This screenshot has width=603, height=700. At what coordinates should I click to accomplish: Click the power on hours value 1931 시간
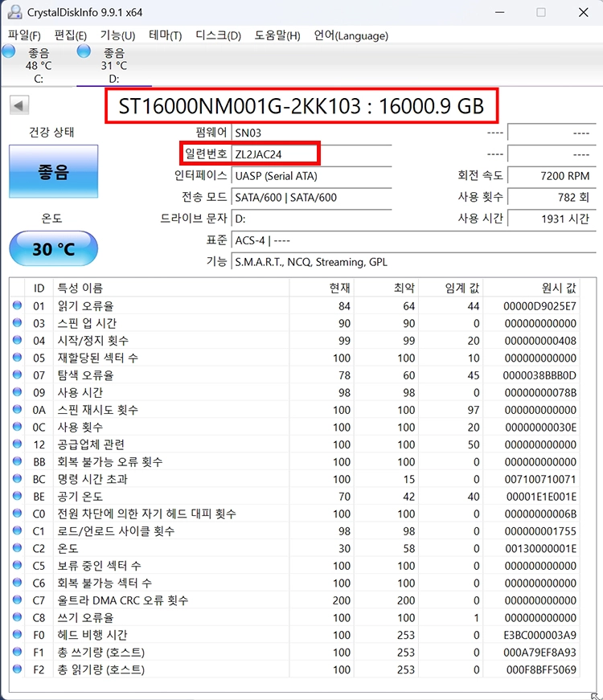[552, 219]
